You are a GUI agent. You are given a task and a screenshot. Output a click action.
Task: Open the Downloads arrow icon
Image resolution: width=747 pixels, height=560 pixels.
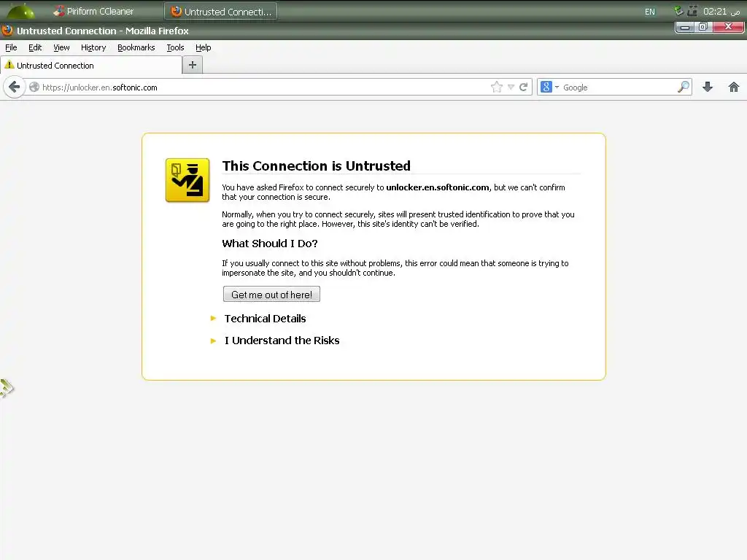[x=708, y=87]
